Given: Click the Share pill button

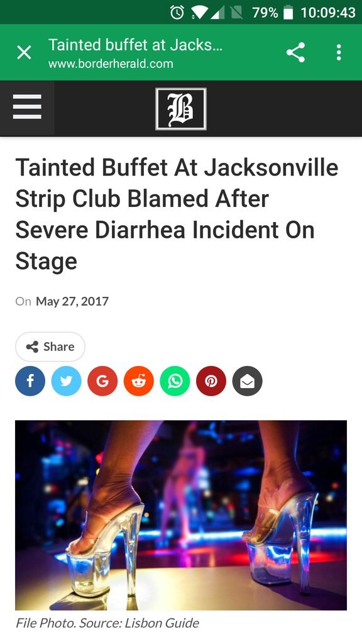Looking at the screenshot, I should point(50,347).
